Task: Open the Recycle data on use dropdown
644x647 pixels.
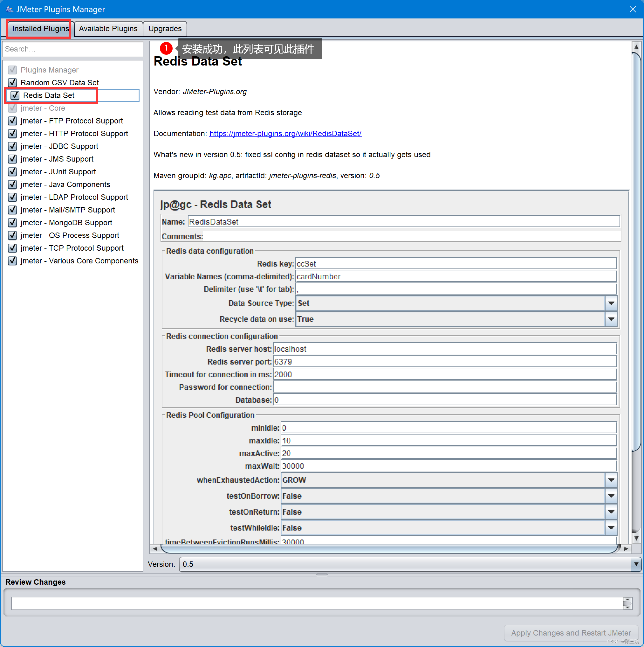Action: [611, 319]
